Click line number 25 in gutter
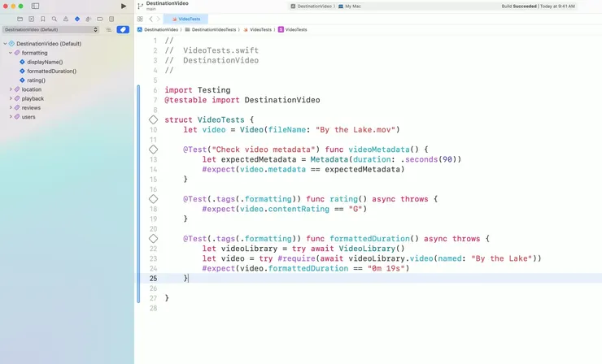The height and width of the screenshot is (364, 602). pyautogui.click(x=153, y=279)
